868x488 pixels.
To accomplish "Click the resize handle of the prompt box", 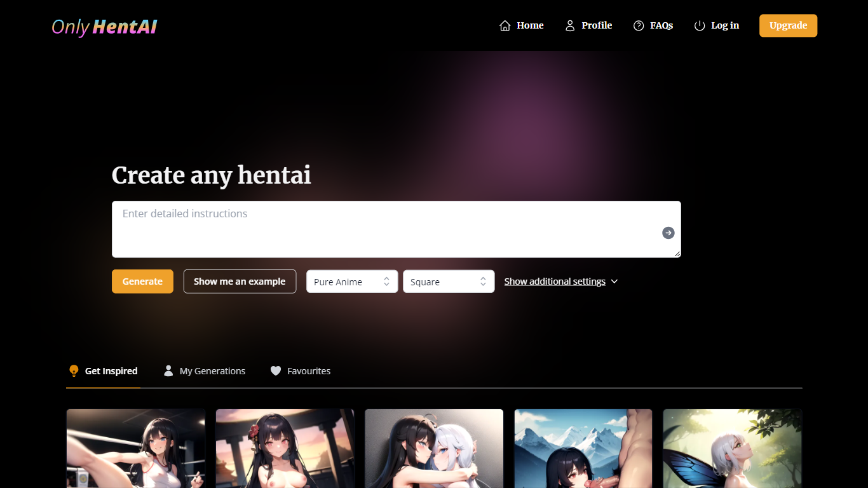I will coord(677,254).
